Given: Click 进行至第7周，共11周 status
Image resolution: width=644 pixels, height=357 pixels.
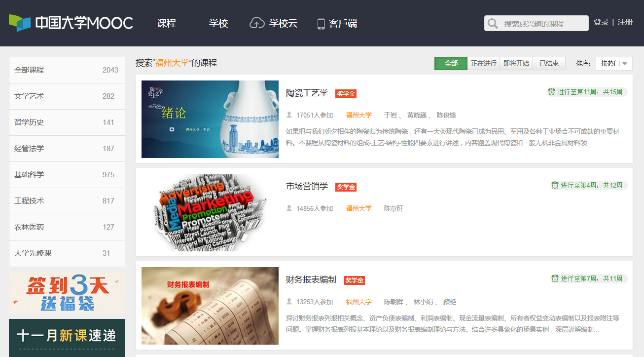Looking at the screenshot, I should 592,278.
